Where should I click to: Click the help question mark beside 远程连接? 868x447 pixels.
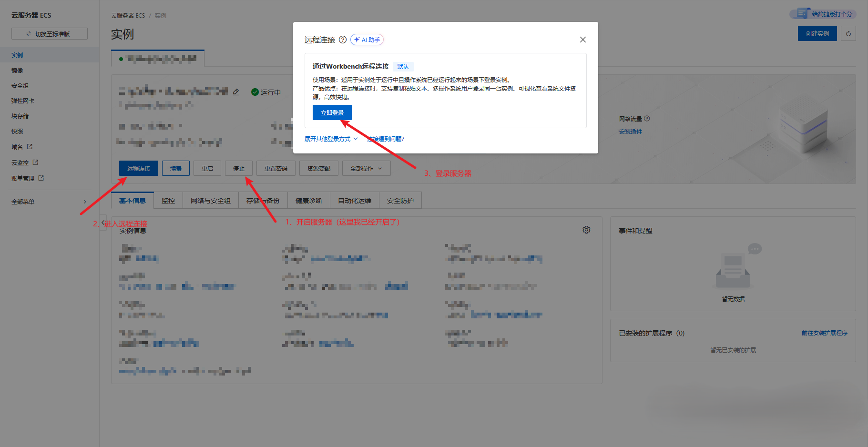coord(343,40)
